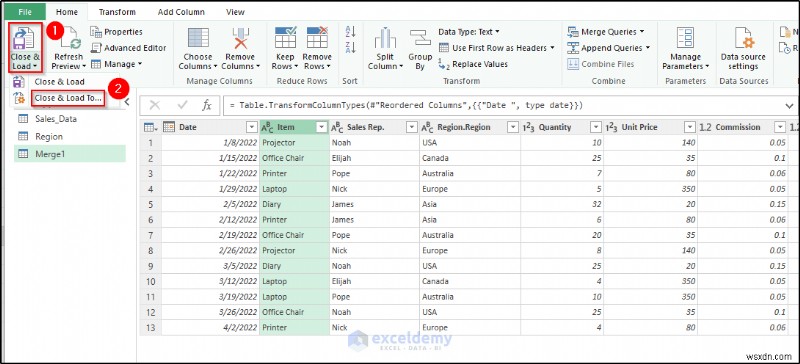Choose Close & Load To... from the menu
Screen dimensions: 800x364
(x=68, y=98)
